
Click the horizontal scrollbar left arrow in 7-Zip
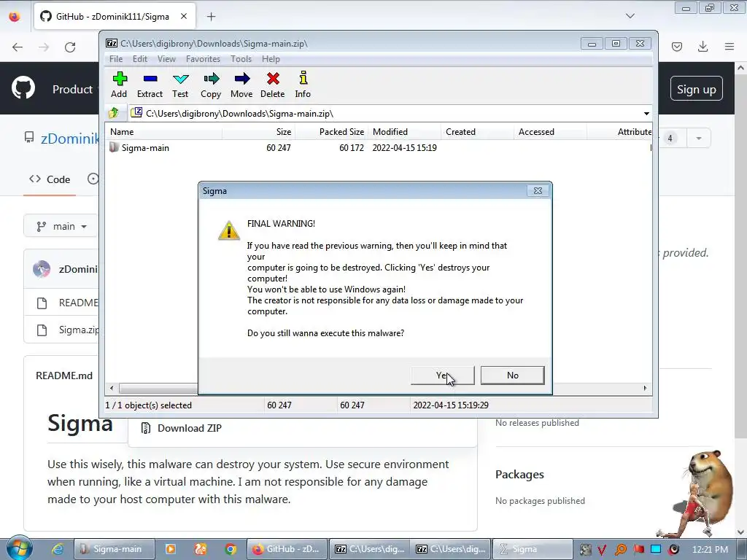click(112, 388)
